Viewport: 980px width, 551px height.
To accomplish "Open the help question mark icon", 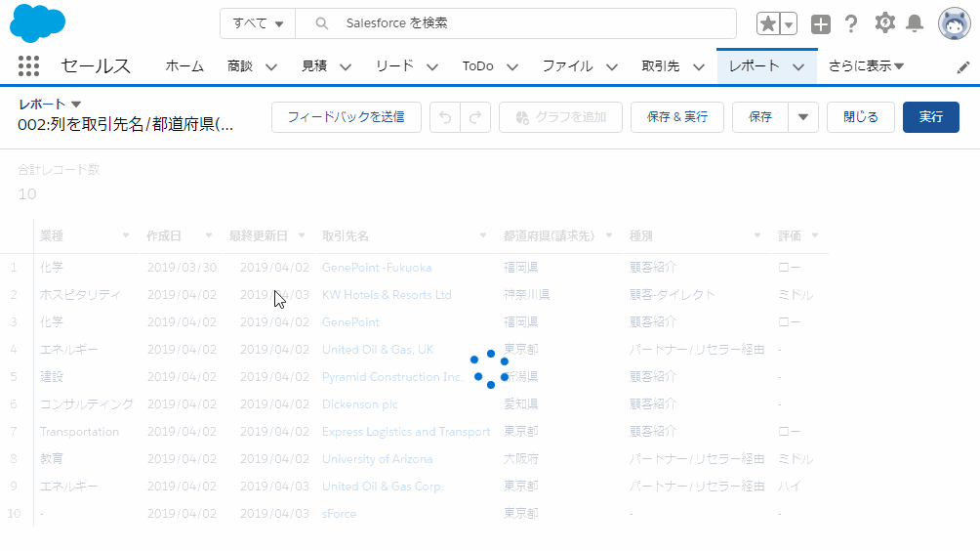I will (x=850, y=23).
